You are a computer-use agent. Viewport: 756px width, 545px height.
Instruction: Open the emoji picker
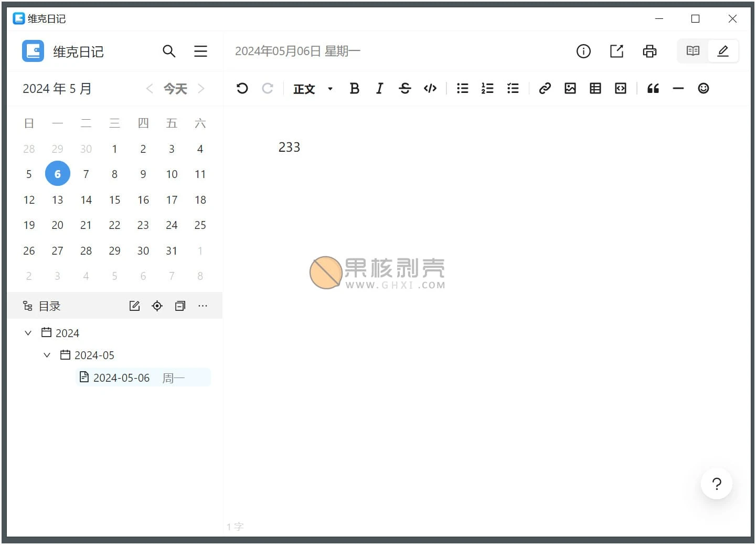coord(703,88)
